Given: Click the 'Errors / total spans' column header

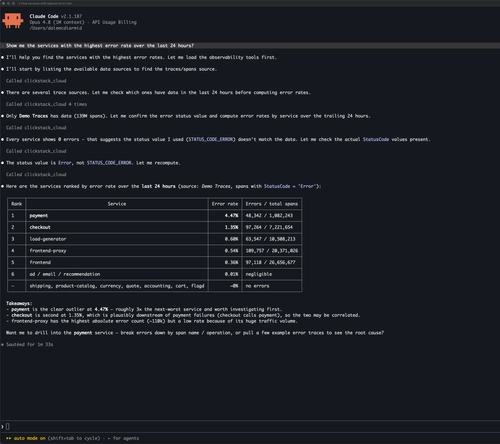Looking at the screenshot, I should click(272, 204).
